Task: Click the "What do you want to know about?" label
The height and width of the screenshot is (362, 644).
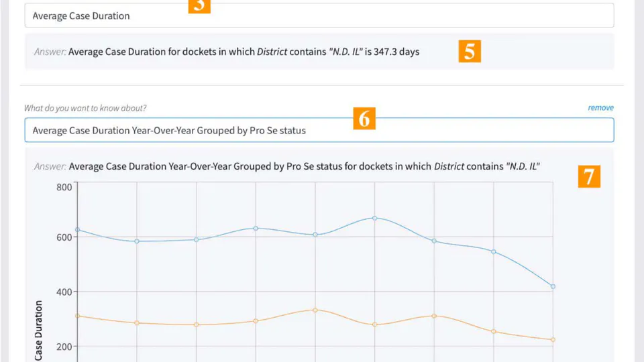Action: (85, 108)
